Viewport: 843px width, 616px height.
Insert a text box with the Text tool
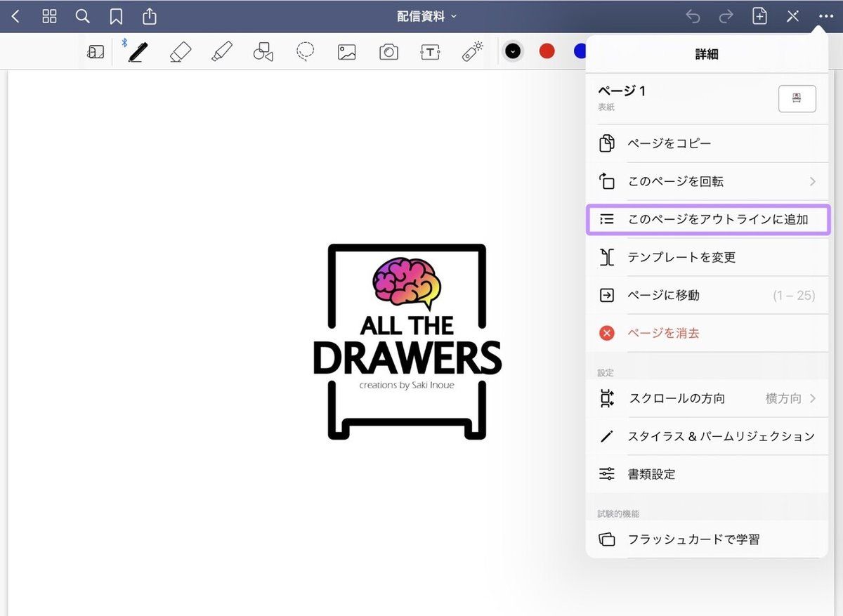coord(429,51)
